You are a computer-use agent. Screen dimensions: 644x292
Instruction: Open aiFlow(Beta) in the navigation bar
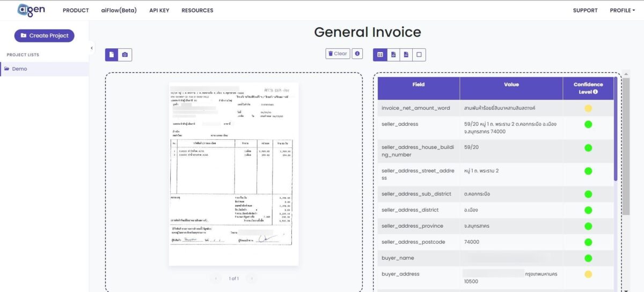point(119,10)
